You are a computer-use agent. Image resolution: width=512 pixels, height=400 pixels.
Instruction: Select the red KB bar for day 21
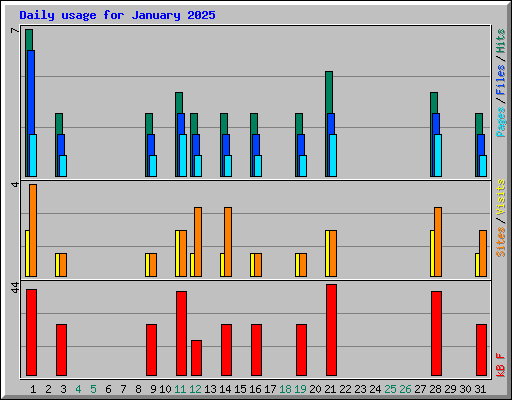pyautogui.click(x=331, y=330)
